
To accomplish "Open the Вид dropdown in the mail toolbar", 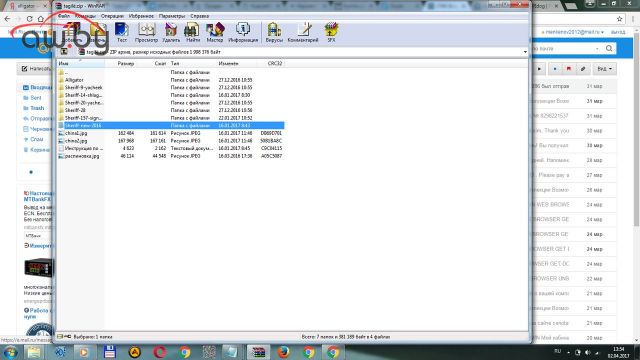I will [x=604, y=69].
